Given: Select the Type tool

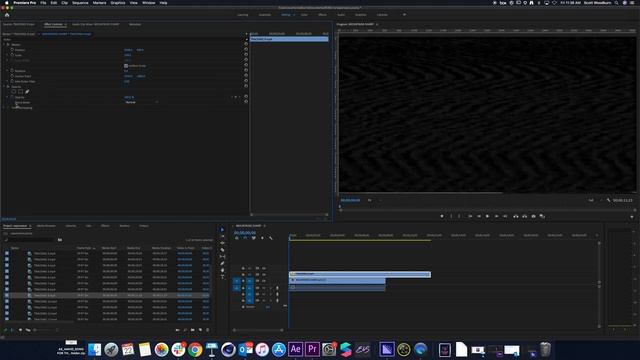Looking at the screenshot, I should coord(222,277).
